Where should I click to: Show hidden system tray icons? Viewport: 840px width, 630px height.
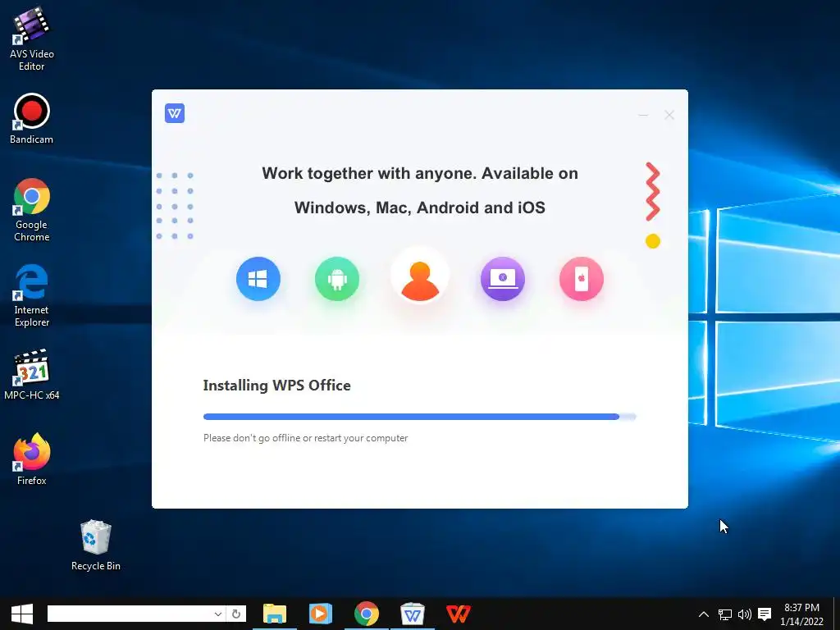coord(704,614)
